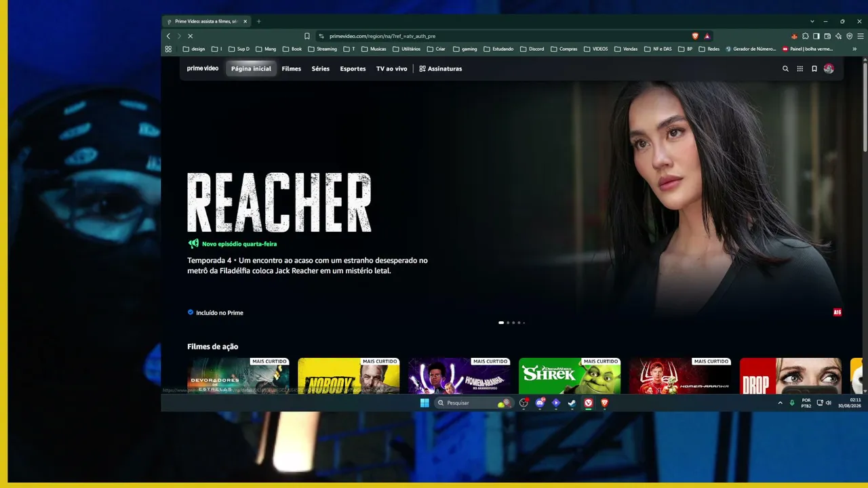Select the first hero carousel dot
This screenshot has height=488, width=868.
pyautogui.click(x=501, y=323)
